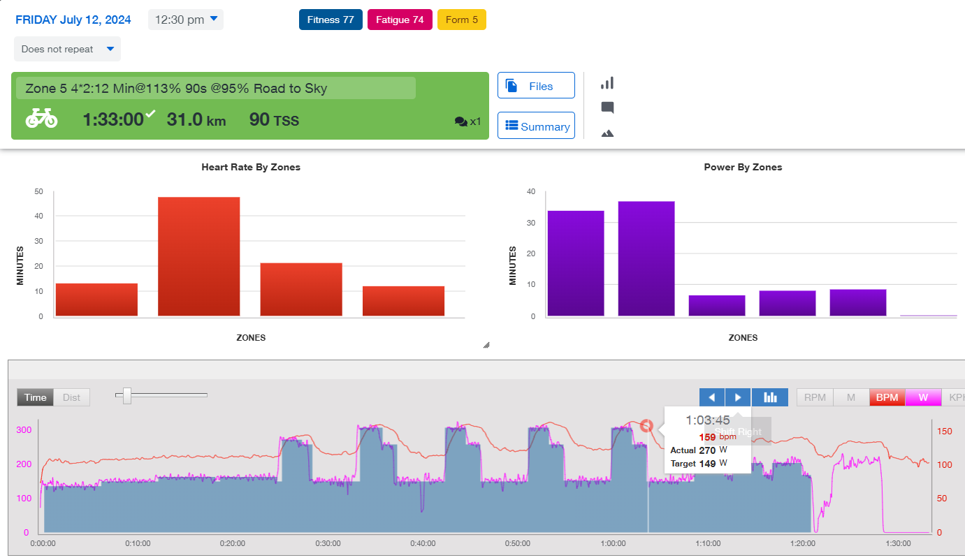Toggle the M elevation channel

click(851, 397)
